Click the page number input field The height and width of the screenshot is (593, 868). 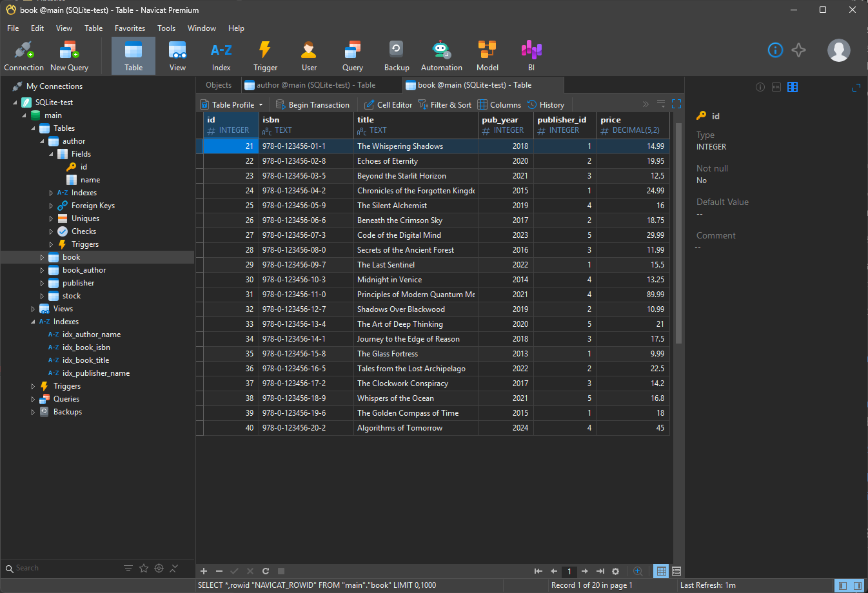(569, 571)
